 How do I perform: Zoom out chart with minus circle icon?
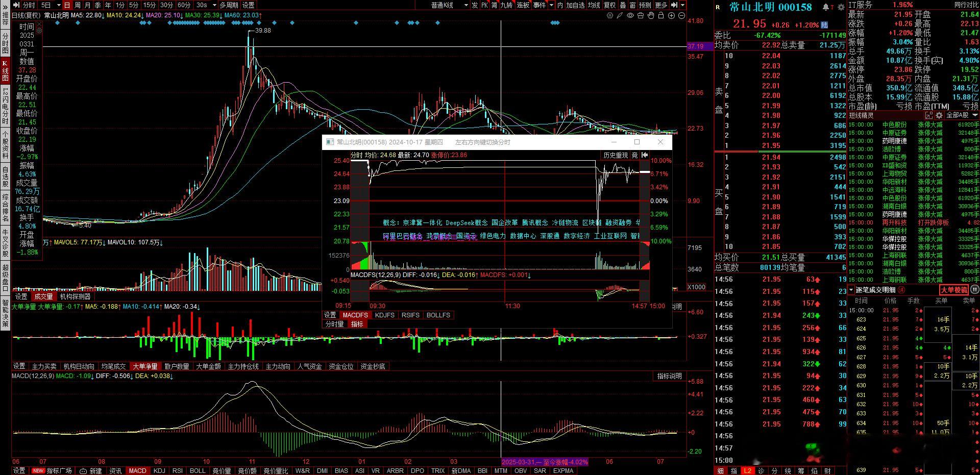pyautogui.click(x=682, y=16)
